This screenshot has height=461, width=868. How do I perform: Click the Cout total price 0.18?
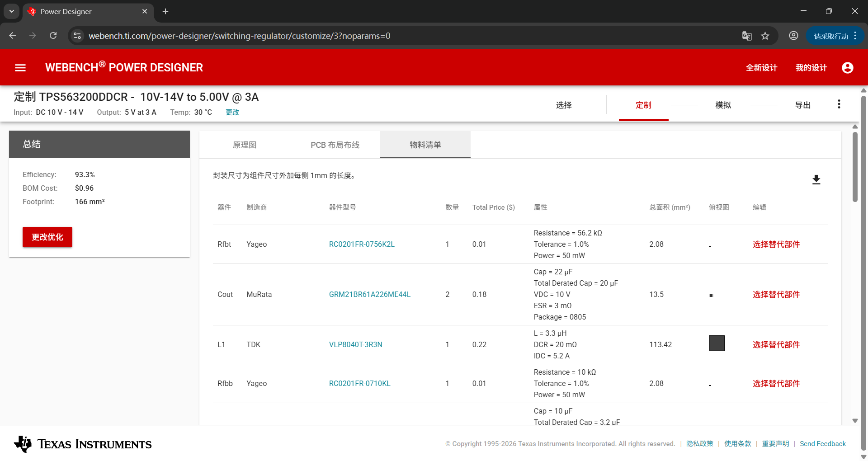[x=480, y=294]
